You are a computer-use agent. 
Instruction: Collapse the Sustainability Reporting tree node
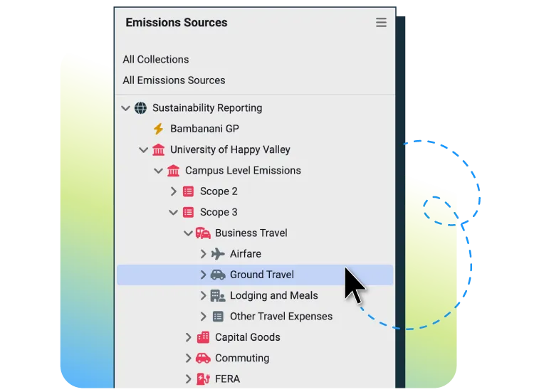click(126, 108)
